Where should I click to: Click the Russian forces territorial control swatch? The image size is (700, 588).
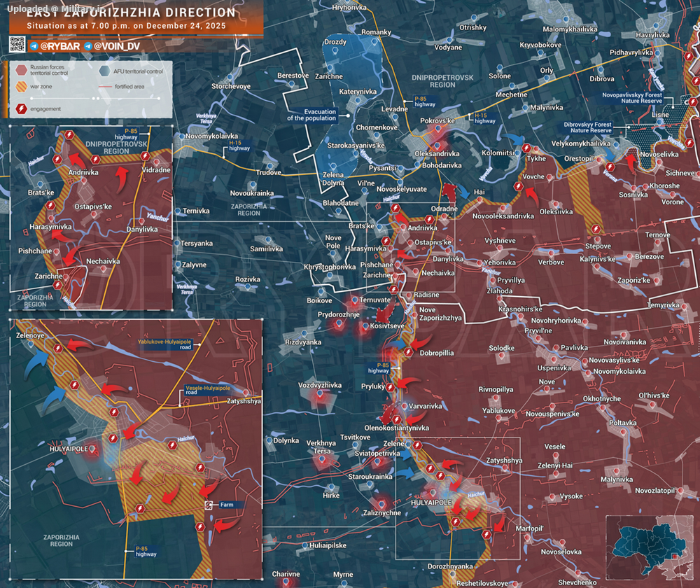pos(21,71)
